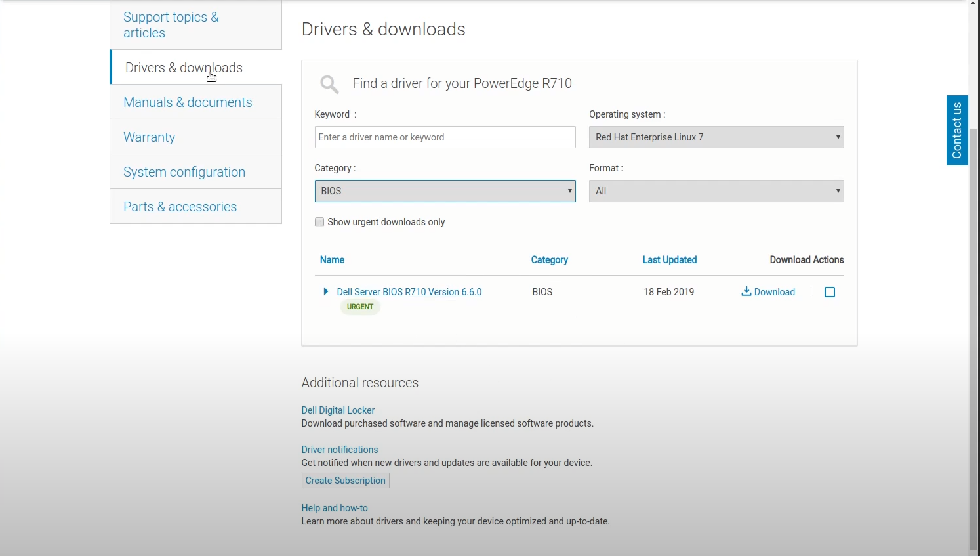The image size is (980, 556).
Task: Open the Format dropdown set to All
Action: tap(716, 191)
